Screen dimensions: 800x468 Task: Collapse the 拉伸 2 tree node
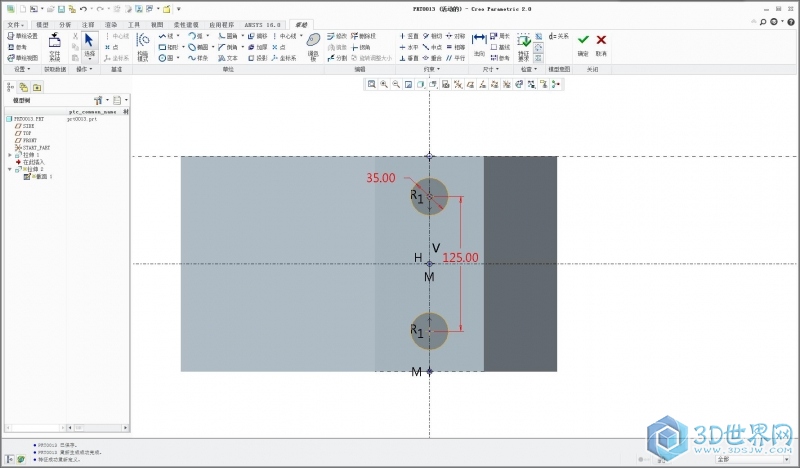(x=10, y=169)
